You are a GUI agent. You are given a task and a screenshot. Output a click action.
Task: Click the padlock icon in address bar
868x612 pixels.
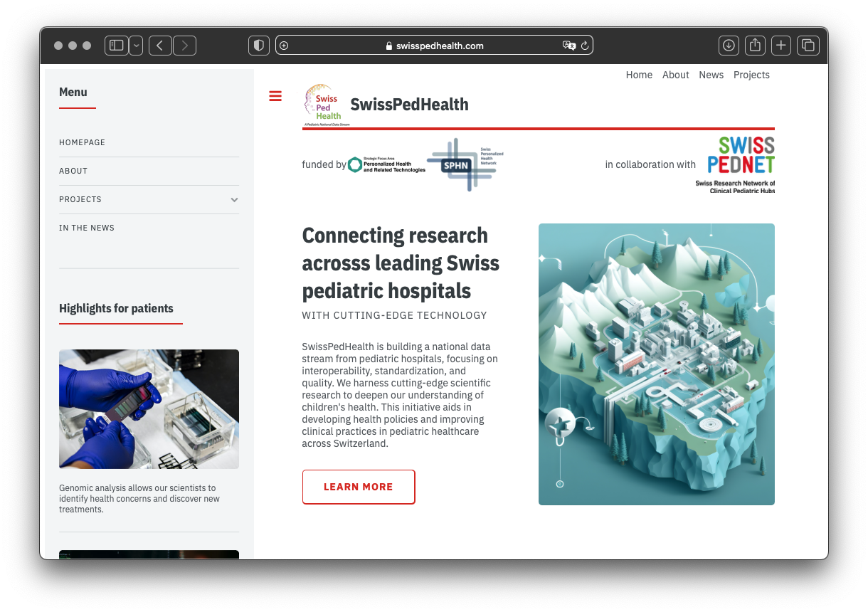pos(389,46)
